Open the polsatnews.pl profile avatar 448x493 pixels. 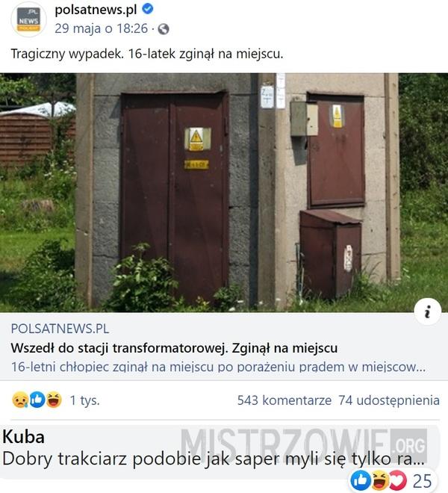(28, 19)
